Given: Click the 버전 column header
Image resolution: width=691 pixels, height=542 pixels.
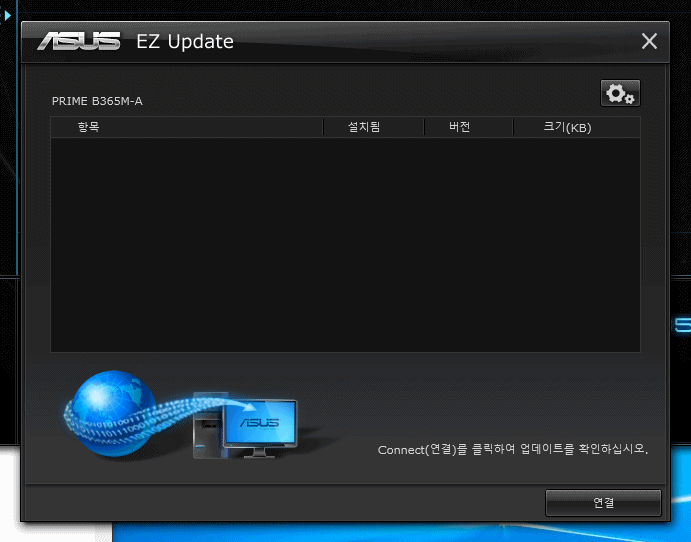Looking at the screenshot, I should coord(468,127).
